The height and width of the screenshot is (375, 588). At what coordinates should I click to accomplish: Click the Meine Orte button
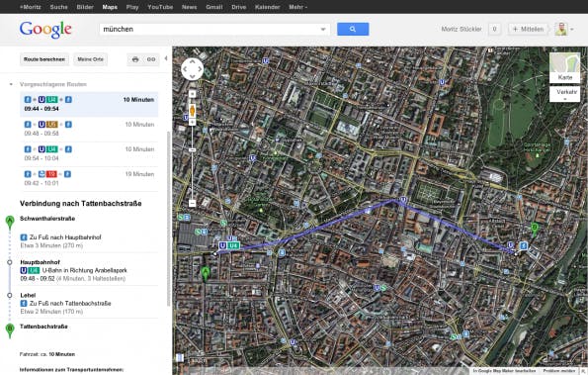pyautogui.click(x=90, y=59)
